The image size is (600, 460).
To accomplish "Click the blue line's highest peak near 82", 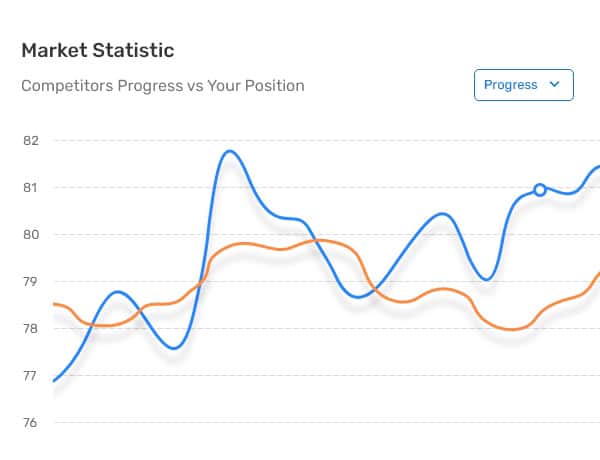I will point(230,152).
